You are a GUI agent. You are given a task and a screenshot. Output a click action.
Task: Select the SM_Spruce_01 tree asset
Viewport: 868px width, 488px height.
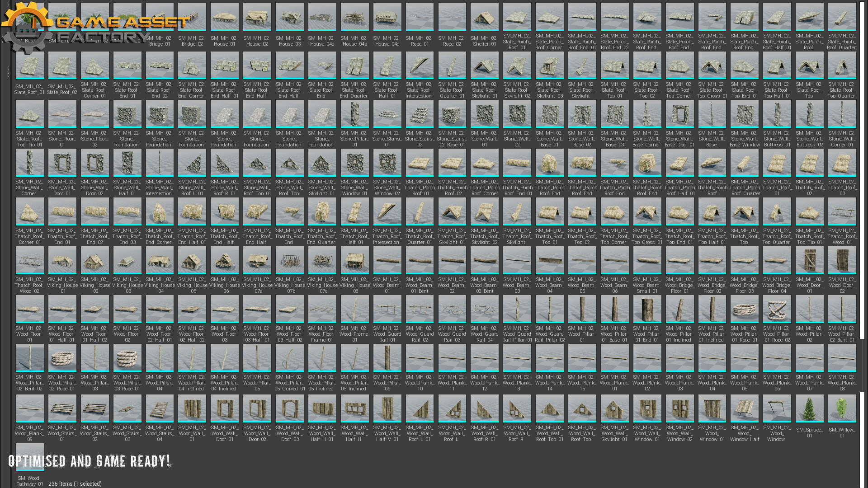click(x=809, y=408)
